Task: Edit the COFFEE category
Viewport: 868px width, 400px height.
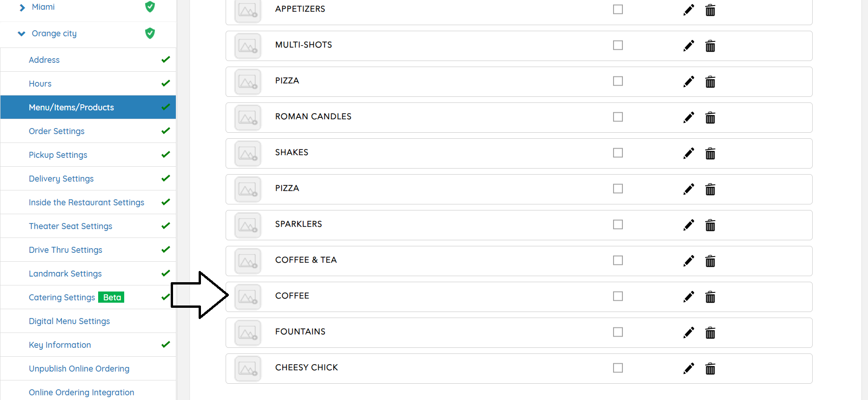Action: [x=688, y=297]
